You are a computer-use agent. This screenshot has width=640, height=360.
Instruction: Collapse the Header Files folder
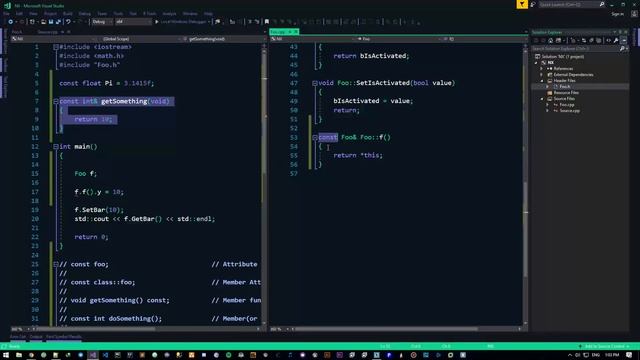[x=542, y=81]
